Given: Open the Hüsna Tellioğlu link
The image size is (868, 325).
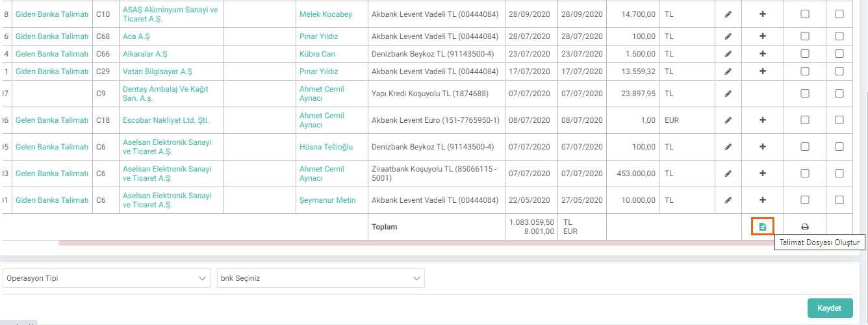Looking at the screenshot, I should (x=326, y=147).
